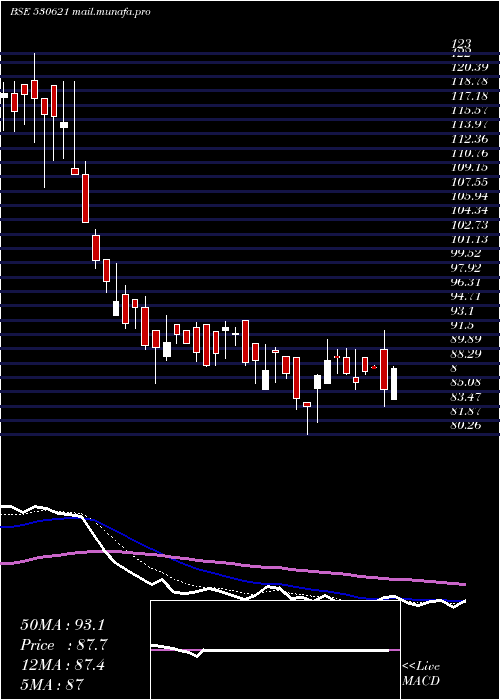Click the 99.52 price axis label

[467, 253]
